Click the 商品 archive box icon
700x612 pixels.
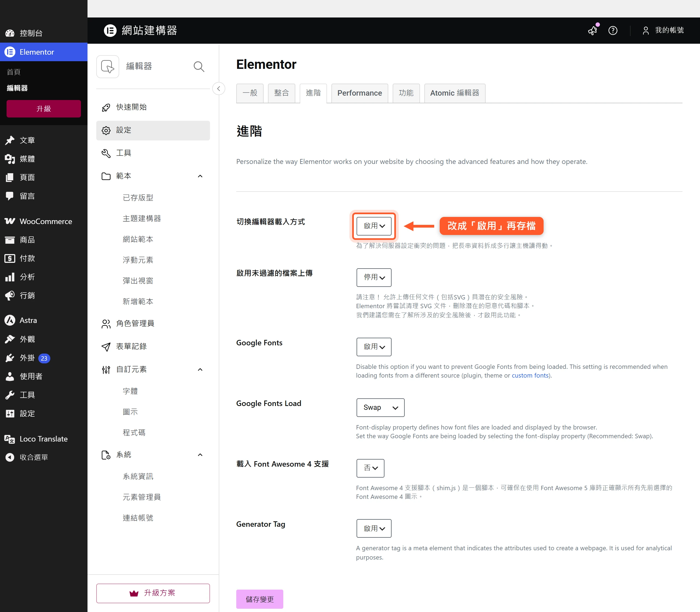click(x=10, y=240)
